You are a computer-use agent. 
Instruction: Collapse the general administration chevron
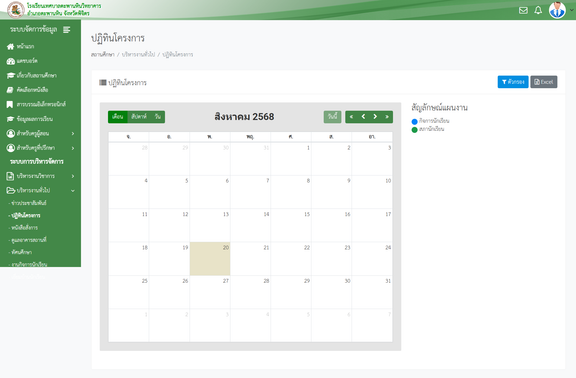[73, 190]
